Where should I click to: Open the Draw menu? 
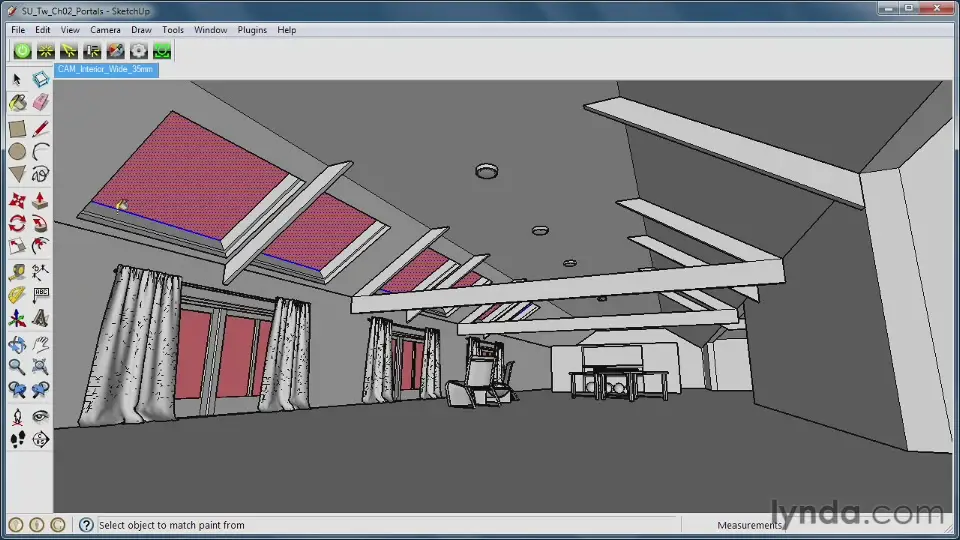tap(141, 30)
